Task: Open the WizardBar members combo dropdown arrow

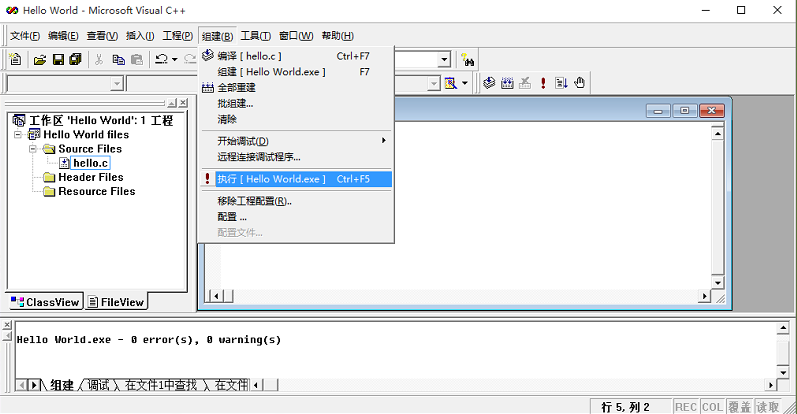Action: click(434, 83)
